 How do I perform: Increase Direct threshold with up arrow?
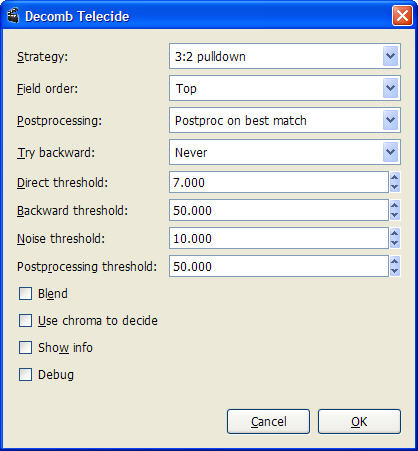pyautogui.click(x=395, y=177)
